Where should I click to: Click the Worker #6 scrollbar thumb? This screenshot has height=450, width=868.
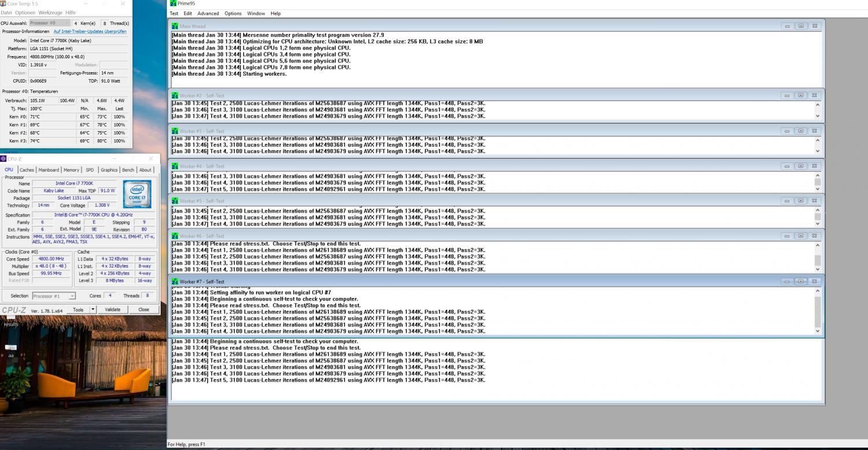[x=818, y=261]
